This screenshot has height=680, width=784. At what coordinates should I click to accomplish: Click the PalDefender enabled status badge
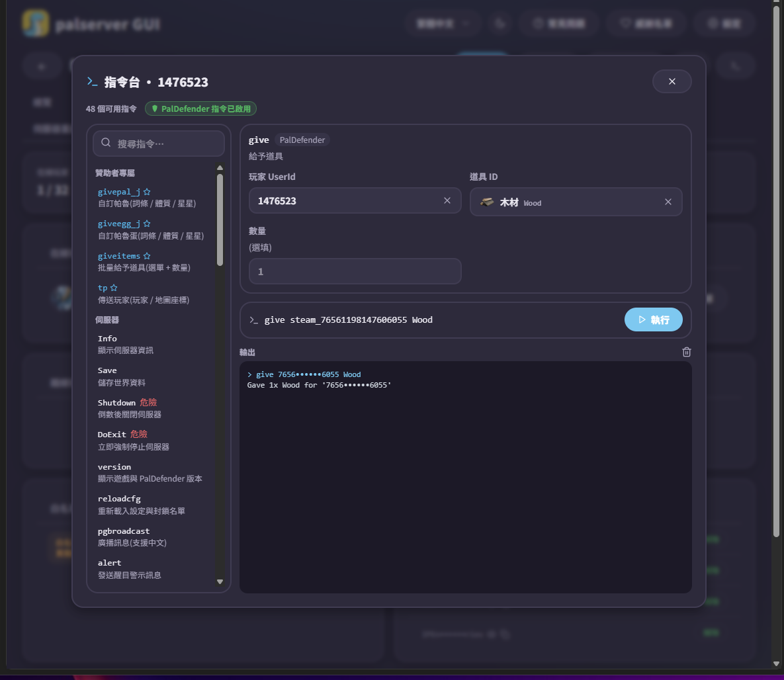click(200, 108)
